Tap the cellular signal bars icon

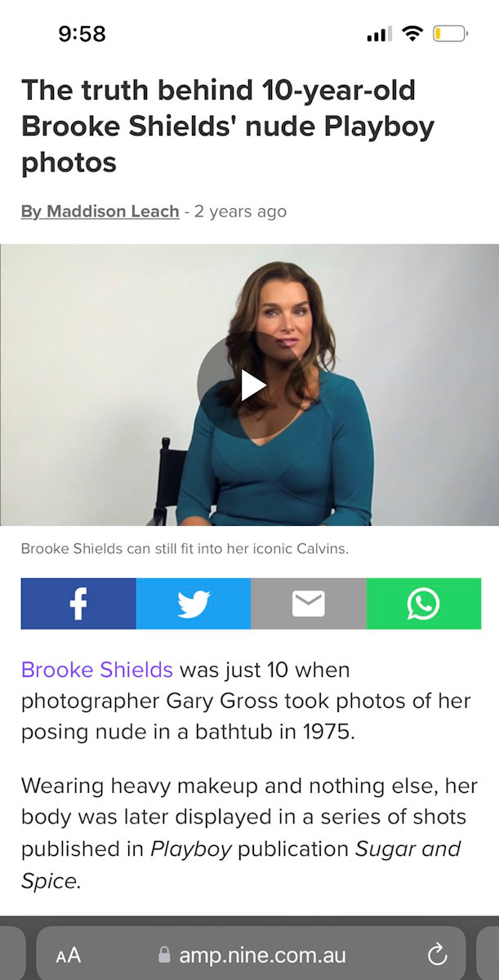[x=380, y=34]
